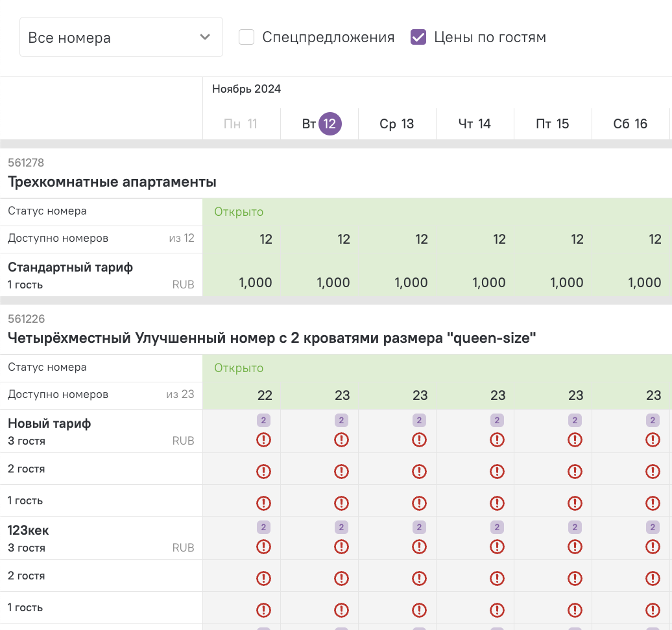Click warning icon for 123кек 3 гостя Wednesday 13

click(419, 547)
